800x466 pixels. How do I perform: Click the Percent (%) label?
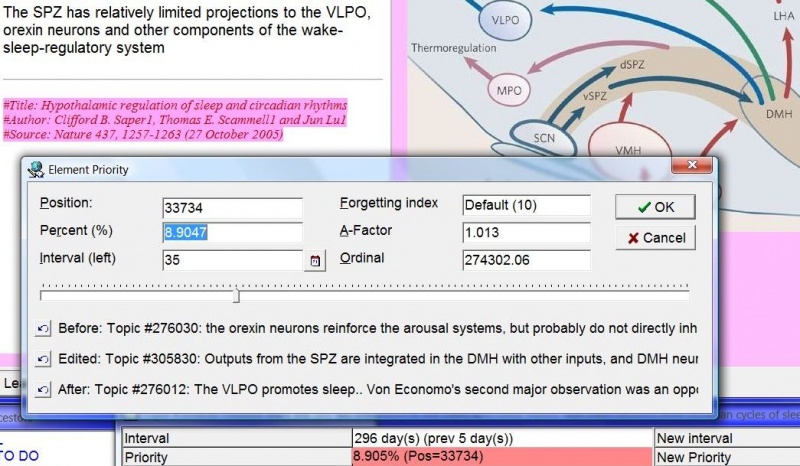tap(76, 231)
